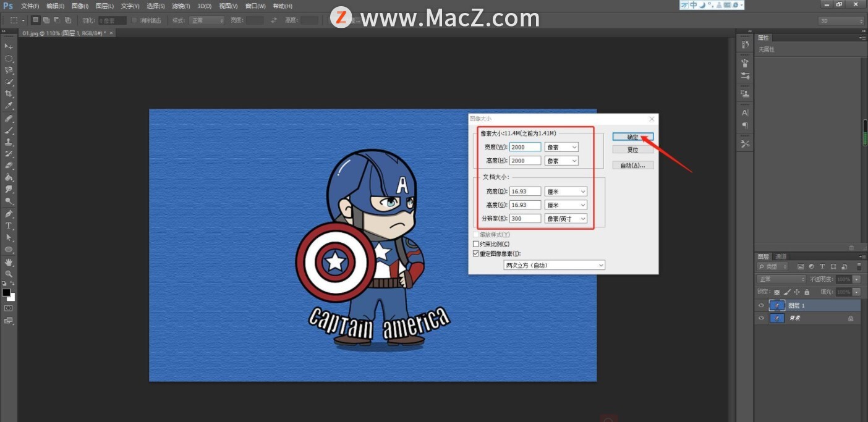Choose the Brush tool in the toolbox
Screen dimensions: 868x422
(9, 130)
